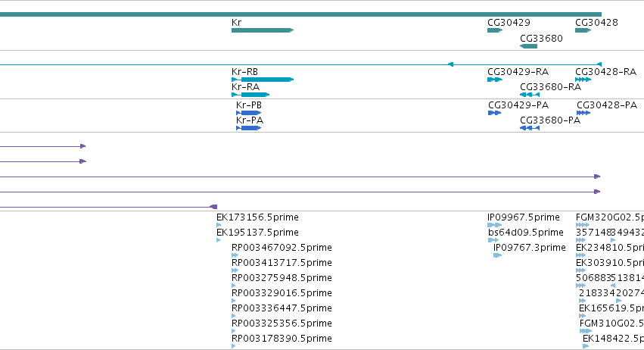Click the CG30429-RA transcript glyph
This screenshot has height=350, width=644.
click(495, 80)
